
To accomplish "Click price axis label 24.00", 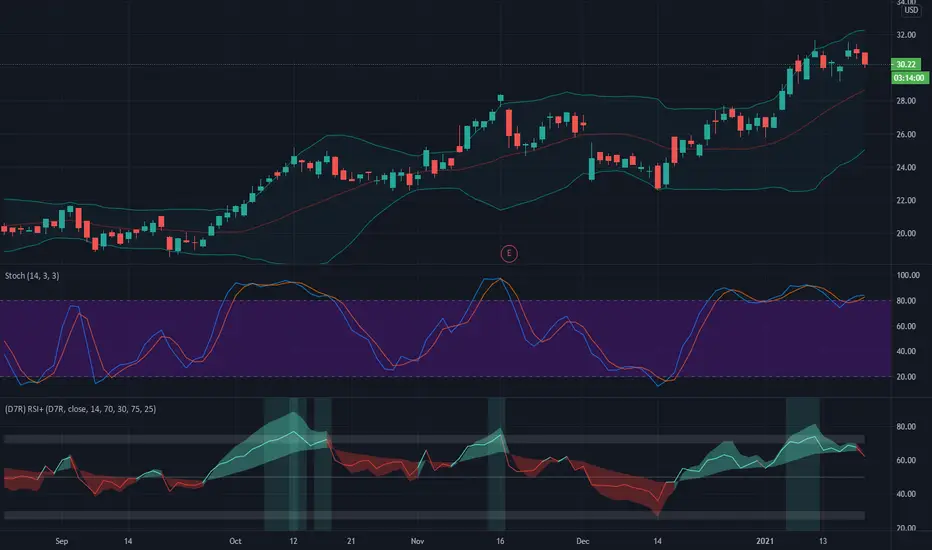I will (906, 168).
